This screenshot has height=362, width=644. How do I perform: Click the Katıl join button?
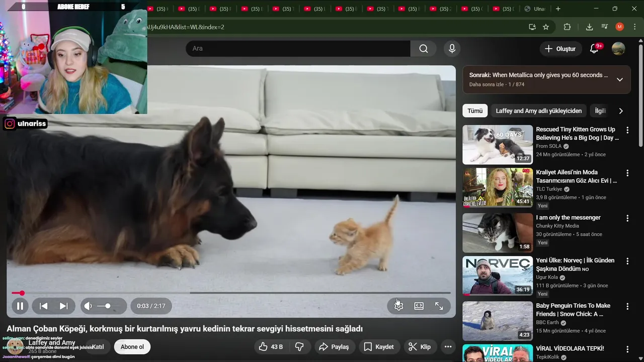pos(98,347)
